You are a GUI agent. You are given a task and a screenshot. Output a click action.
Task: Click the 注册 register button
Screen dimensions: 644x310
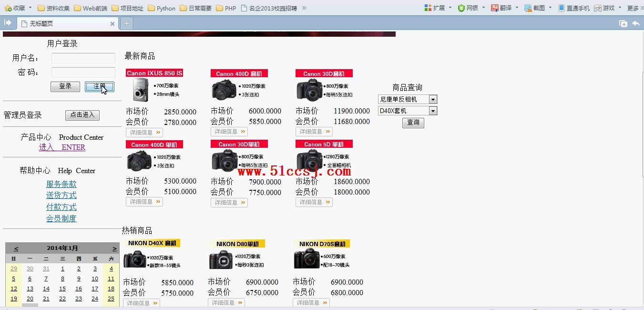100,86
